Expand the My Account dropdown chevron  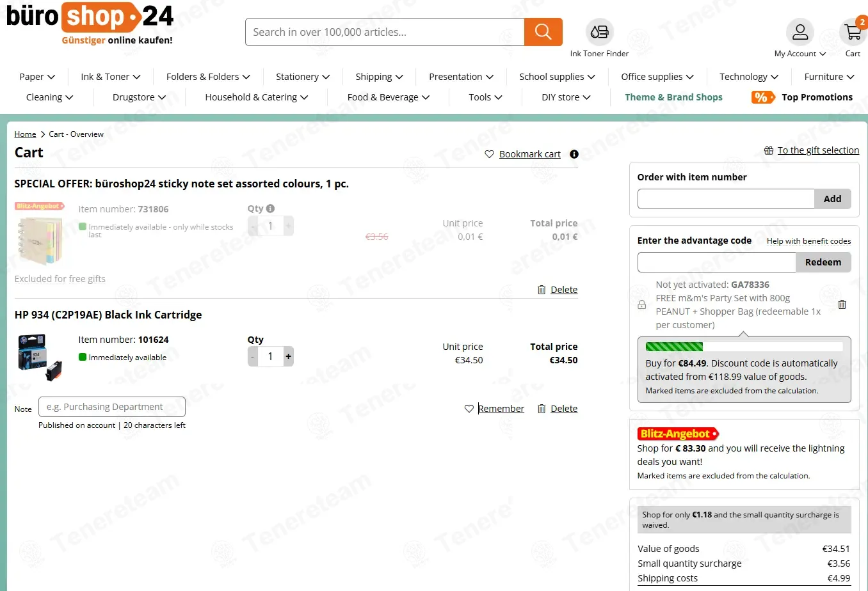tap(823, 54)
